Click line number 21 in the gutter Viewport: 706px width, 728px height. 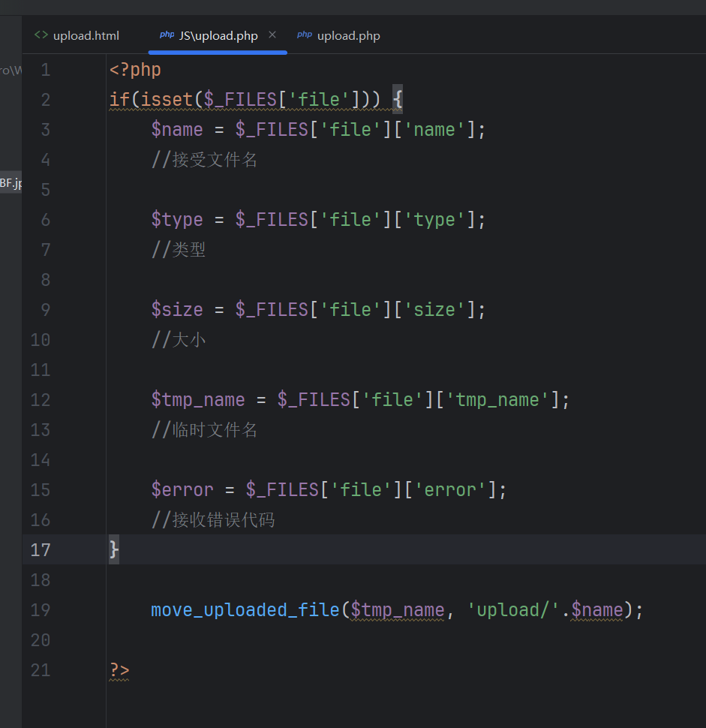coord(41,670)
